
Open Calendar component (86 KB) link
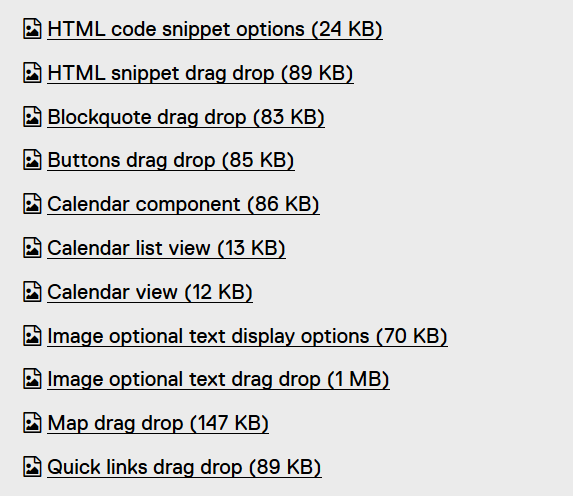click(183, 204)
